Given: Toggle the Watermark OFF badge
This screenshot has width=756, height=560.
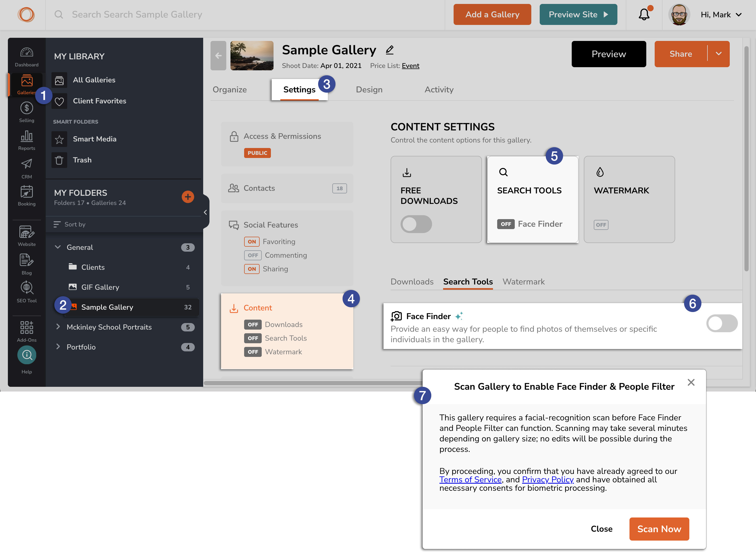Looking at the screenshot, I should tap(601, 224).
